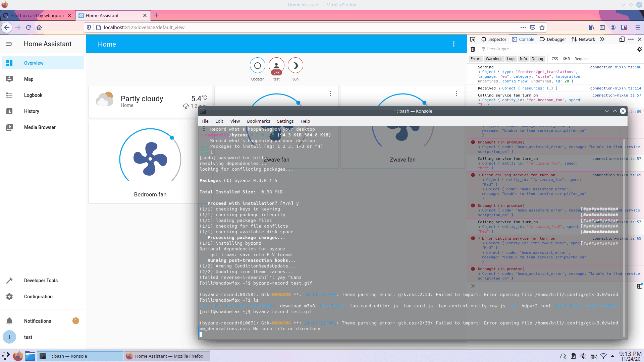The height and width of the screenshot is (362, 644).
Task: Open console settings gear in DevTools
Action: (x=640, y=49)
